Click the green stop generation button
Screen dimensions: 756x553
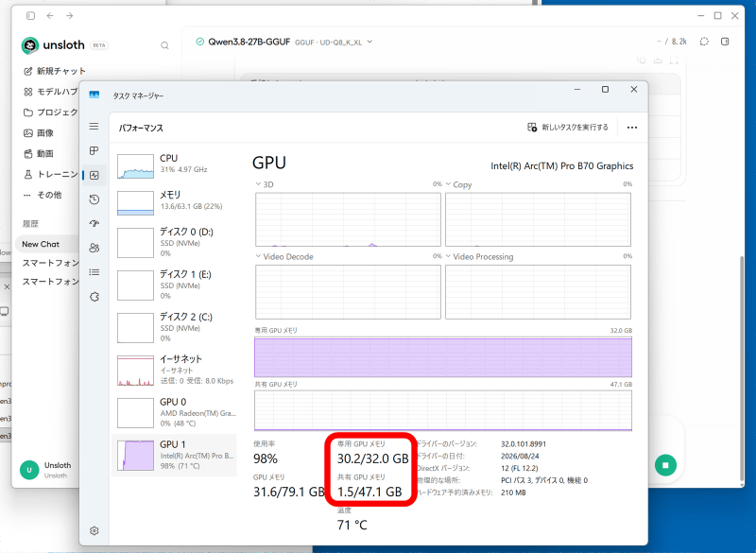point(665,465)
